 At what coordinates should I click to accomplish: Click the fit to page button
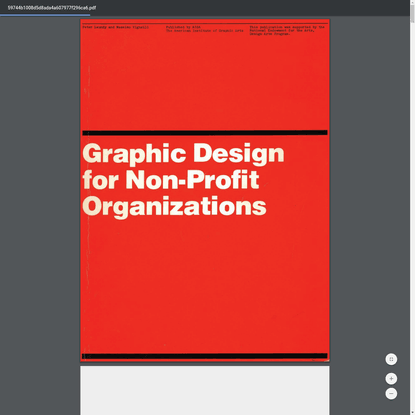(391, 359)
